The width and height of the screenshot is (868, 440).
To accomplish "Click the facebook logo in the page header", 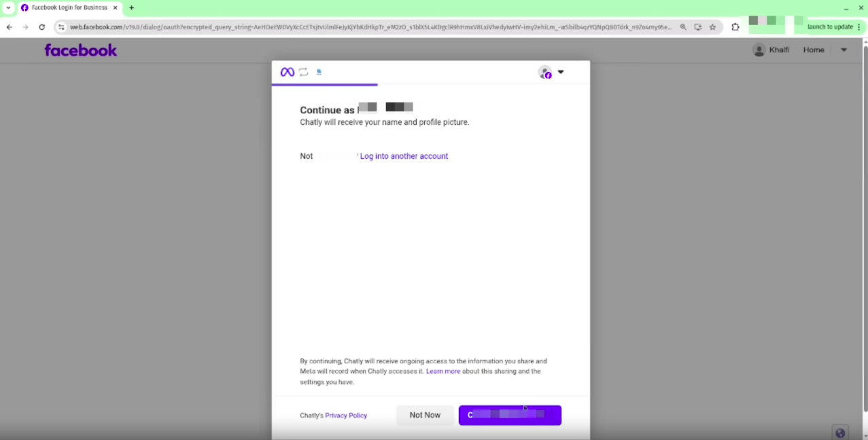I will 81,50.
